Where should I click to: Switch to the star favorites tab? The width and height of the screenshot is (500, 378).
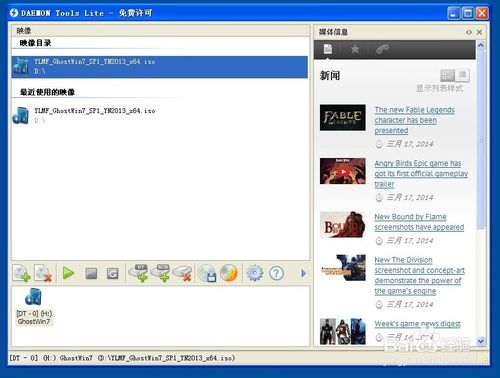click(x=355, y=49)
